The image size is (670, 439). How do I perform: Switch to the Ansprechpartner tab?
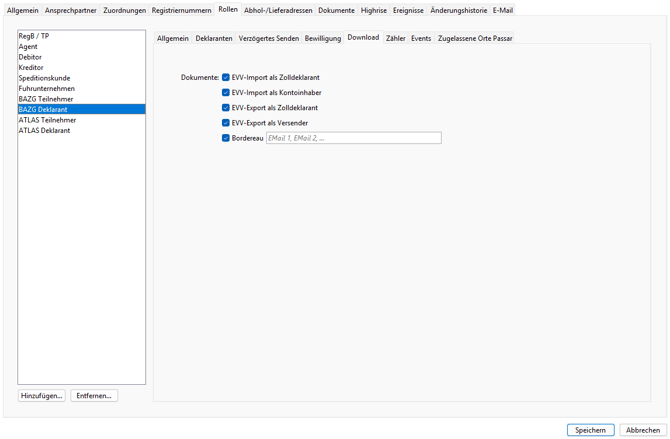point(71,10)
